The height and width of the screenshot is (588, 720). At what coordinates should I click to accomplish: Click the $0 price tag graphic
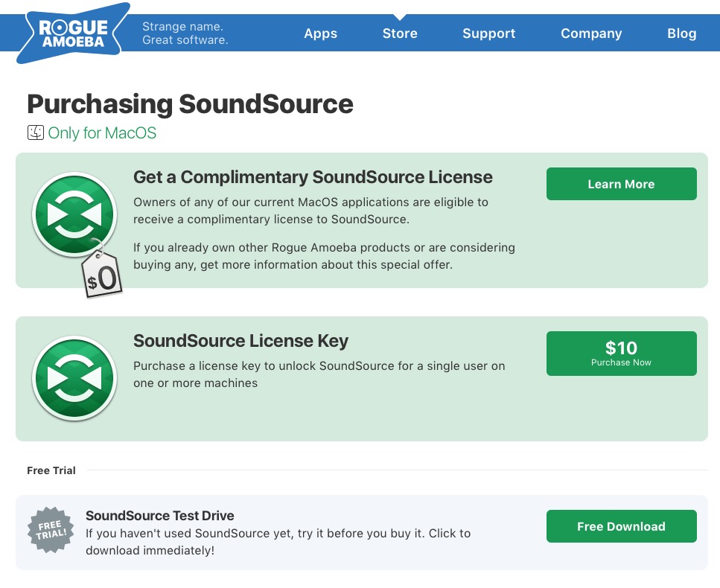click(x=103, y=275)
